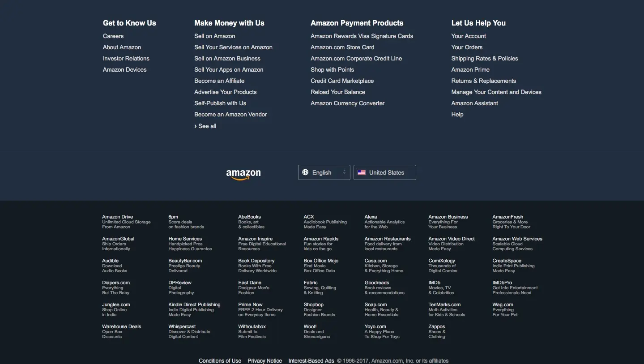644x364 pixels.
Task: Click Sell Your Apps on Amazon
Action: coord(229,70)
